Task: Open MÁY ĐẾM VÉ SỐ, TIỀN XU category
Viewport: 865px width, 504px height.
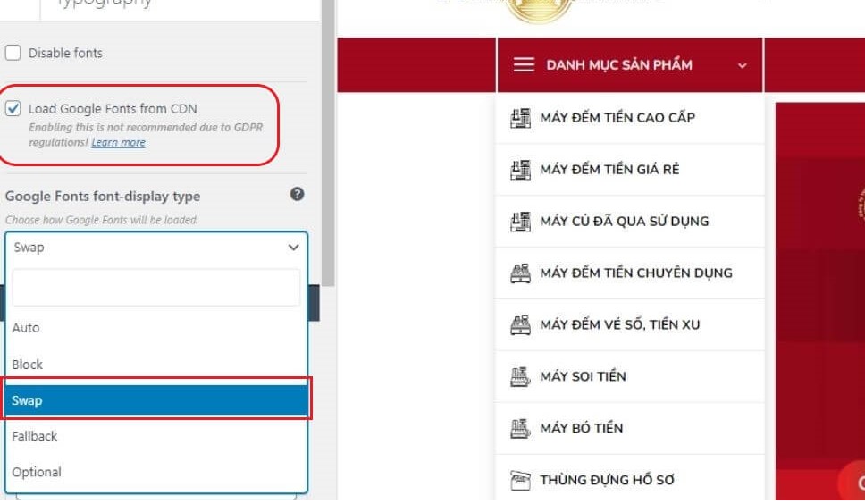Action: 620,324
